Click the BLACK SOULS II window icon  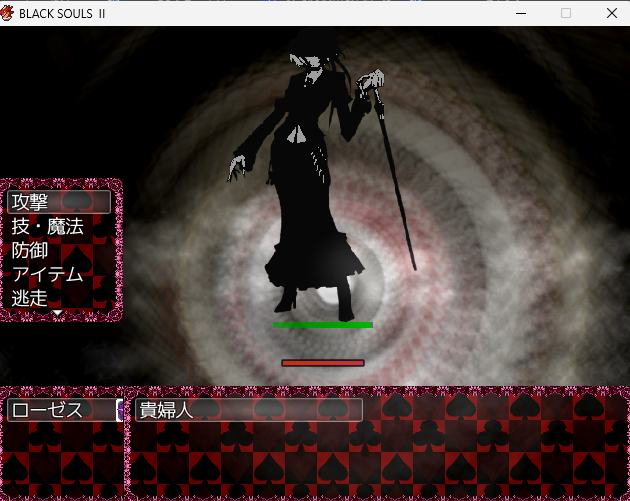tap(7, 13)
